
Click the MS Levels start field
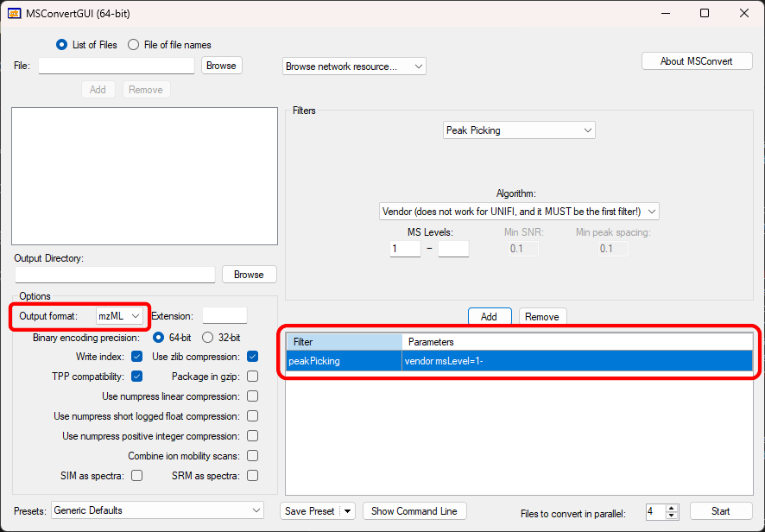(x=406, y=249)
